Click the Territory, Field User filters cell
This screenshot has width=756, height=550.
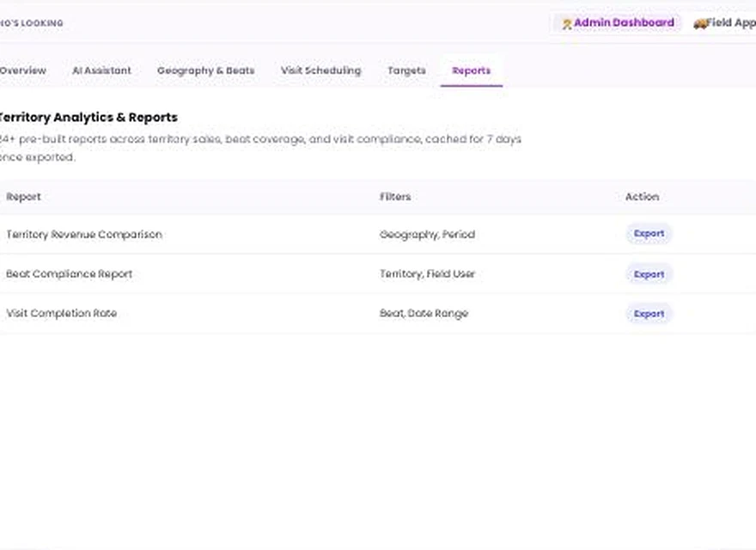click(427, 274)
